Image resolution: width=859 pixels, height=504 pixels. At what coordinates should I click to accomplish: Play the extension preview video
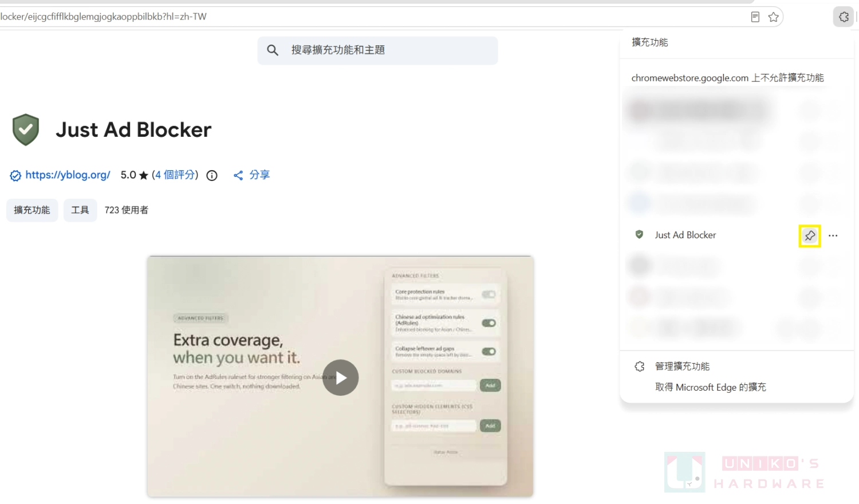(341, 377)
